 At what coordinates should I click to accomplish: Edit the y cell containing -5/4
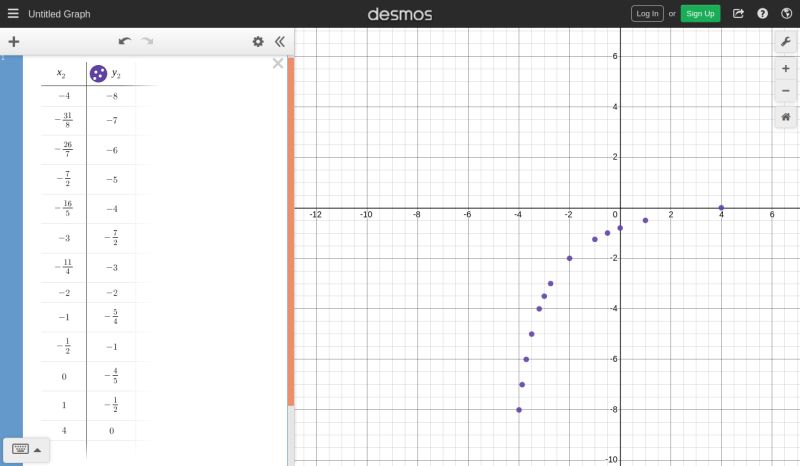[112, 317]
